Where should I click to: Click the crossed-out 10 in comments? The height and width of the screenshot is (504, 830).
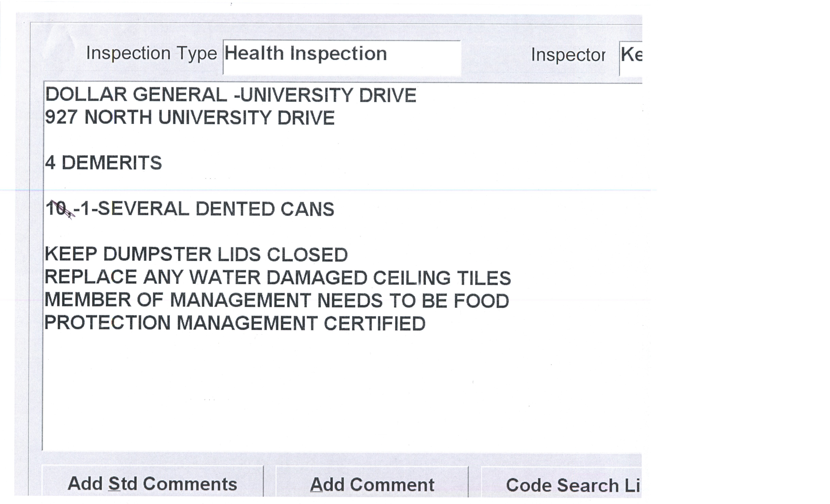(56, 209)
